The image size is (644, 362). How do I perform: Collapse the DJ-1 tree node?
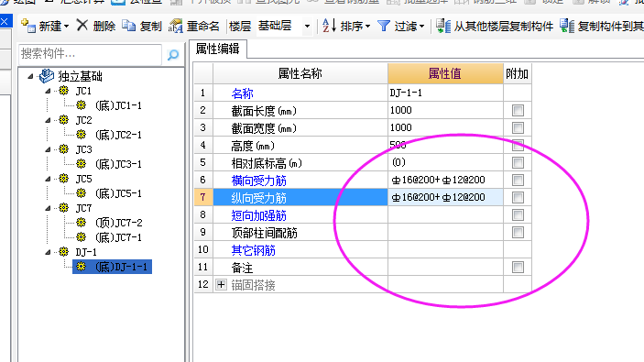click(x=48, y=252)
